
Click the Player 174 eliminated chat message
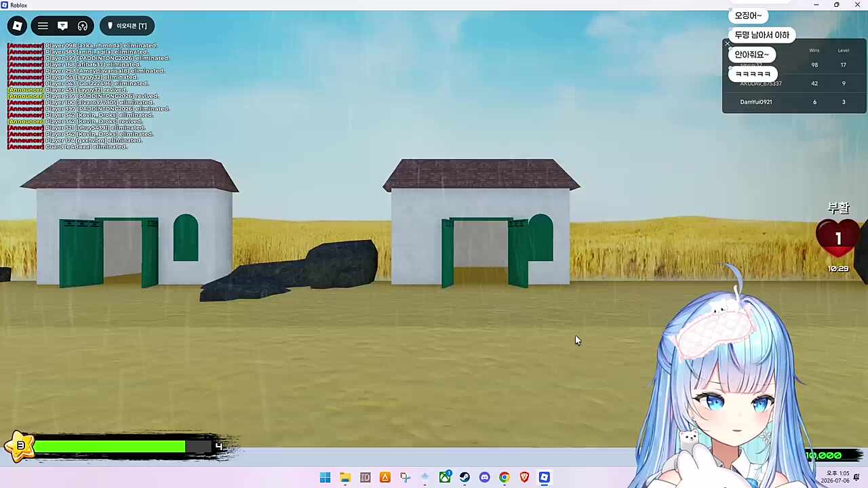click(x=75, y=140)
